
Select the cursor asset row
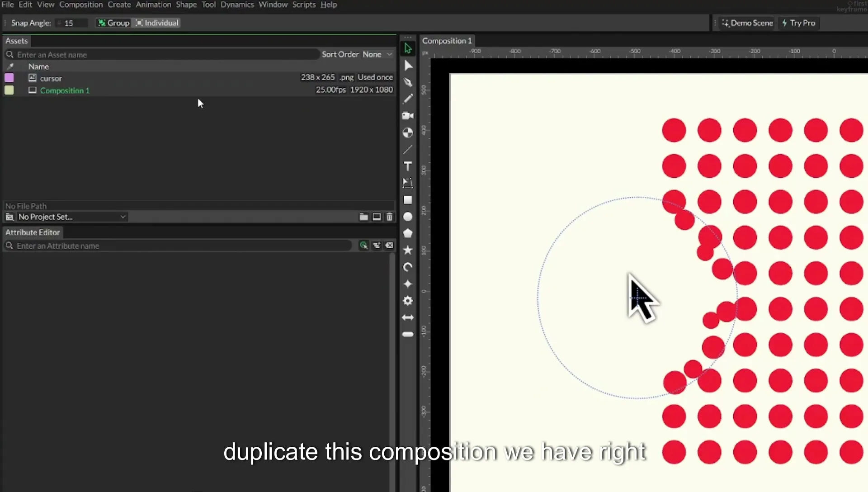click(x=199, y=78)
